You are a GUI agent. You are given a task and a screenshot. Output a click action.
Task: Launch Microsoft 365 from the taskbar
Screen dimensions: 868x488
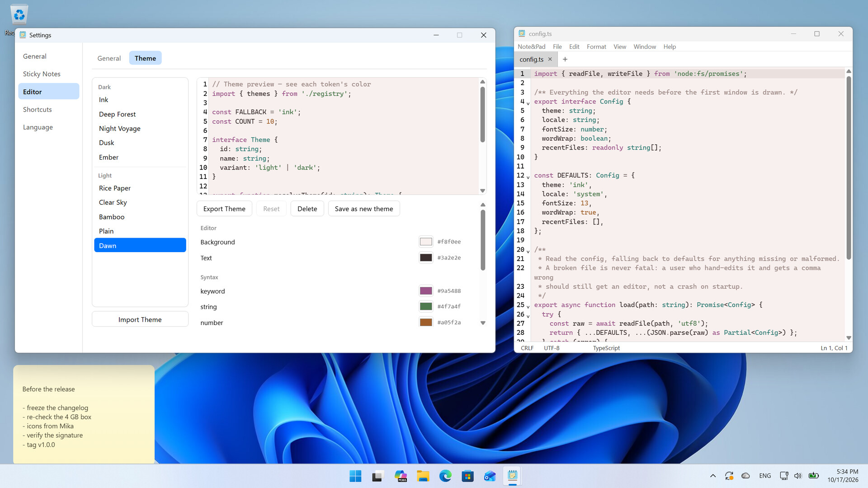(400, 476)
